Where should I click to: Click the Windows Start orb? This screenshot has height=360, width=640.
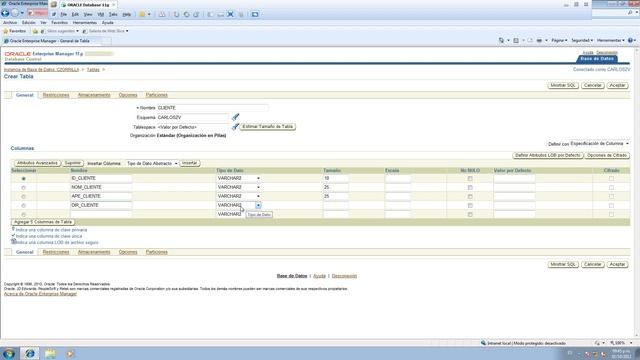coord(9,353)
